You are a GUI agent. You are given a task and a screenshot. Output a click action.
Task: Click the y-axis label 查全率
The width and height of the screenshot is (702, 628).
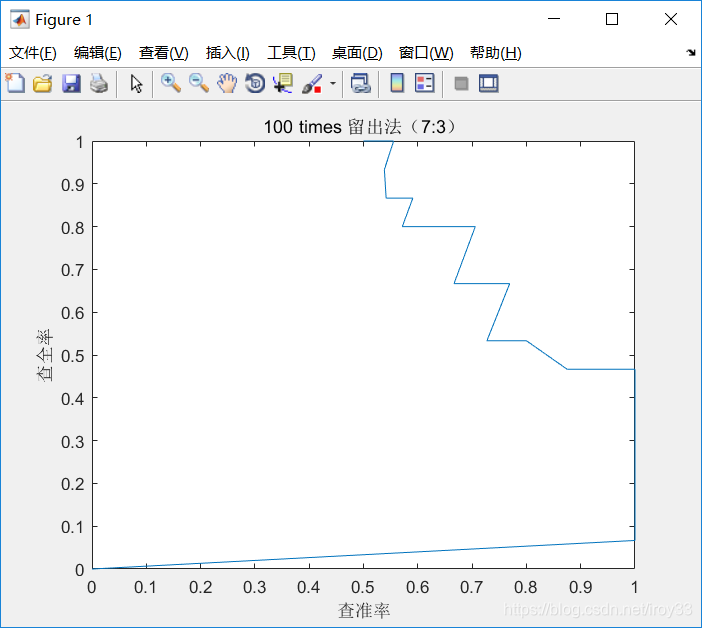45,355
